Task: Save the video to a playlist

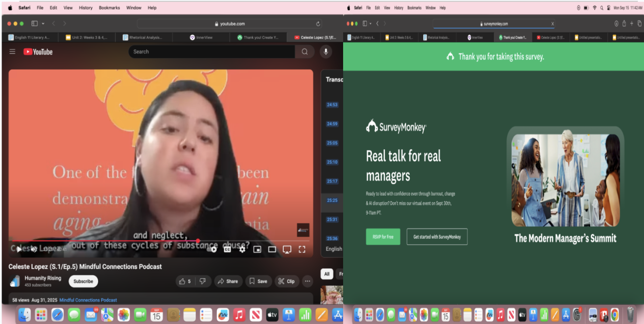Action: click(x=259, y=281)
